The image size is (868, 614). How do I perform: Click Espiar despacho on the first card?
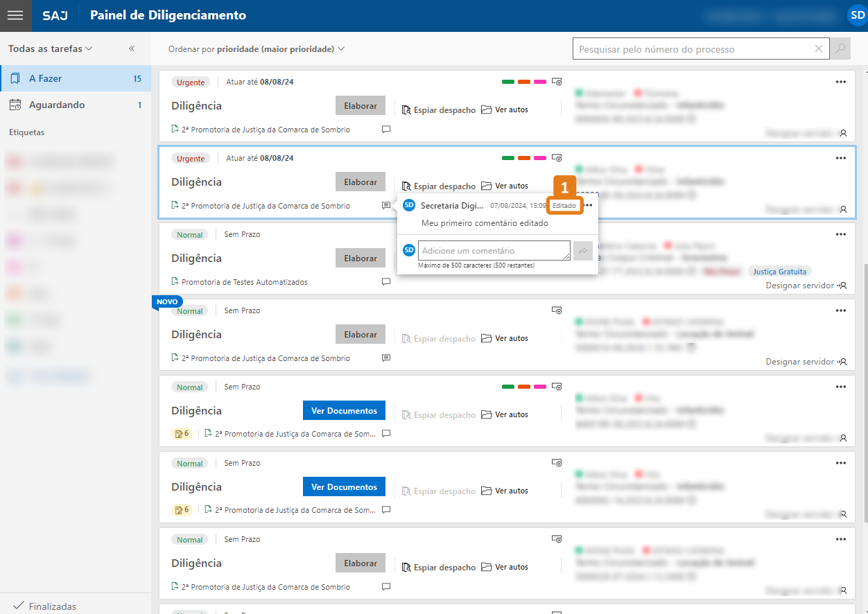(x=439, y=109)
